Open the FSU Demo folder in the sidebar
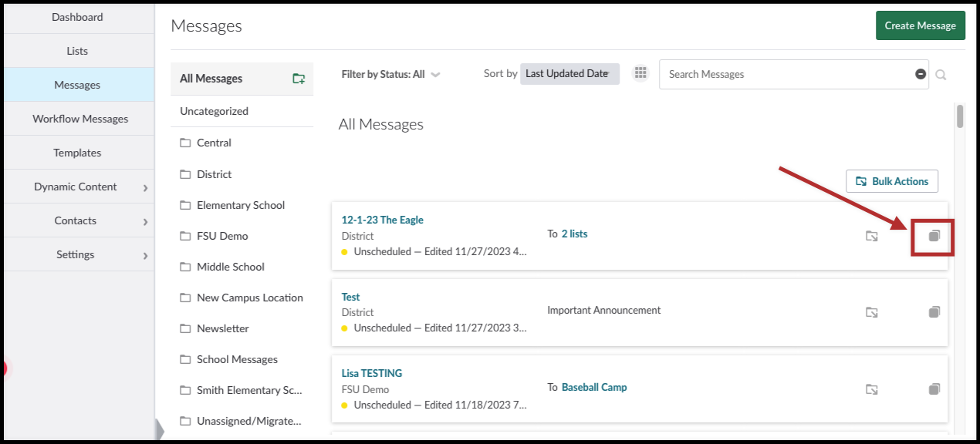 [222, 236]
